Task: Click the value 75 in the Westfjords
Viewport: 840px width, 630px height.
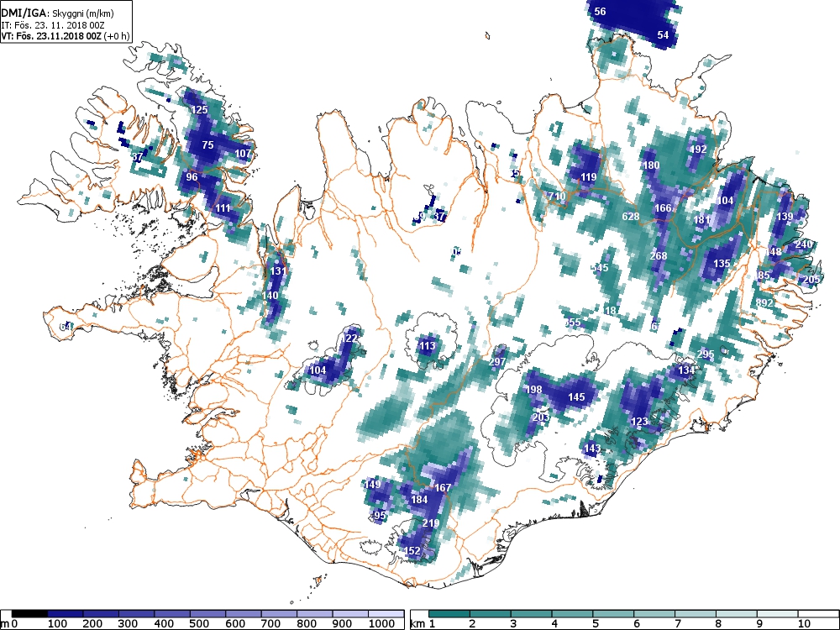Action: point(207,144)
